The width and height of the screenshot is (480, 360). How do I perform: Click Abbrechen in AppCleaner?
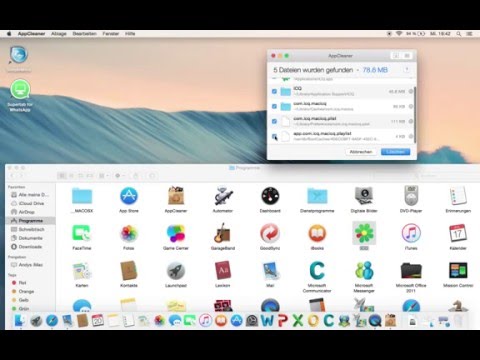[x=361, y=152]
